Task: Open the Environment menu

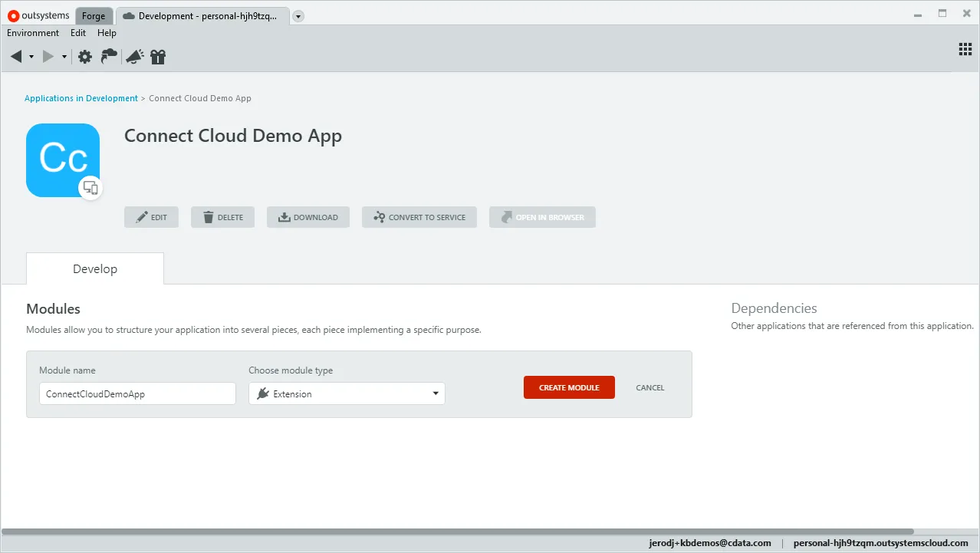Action: [x=32, y=33]
